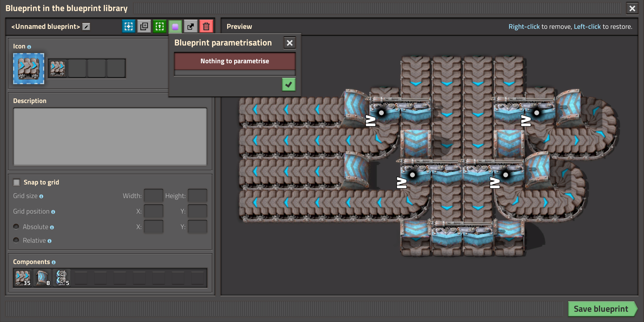The height and width of the screenshot is (322, 644).
Task: Open the Icon info tooltip
Action: [x=29, y=47]
